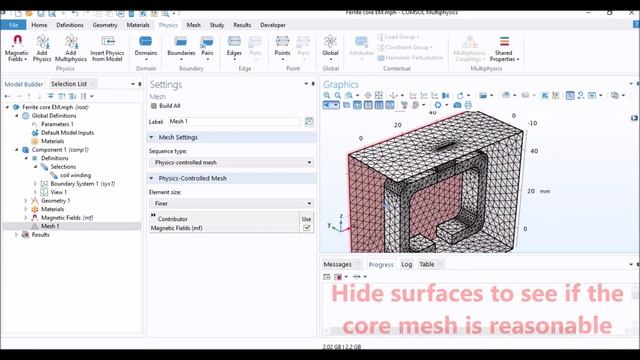The image size is (640, 360).
Task: Open the Points physics menu
Action: pos(282,47)
